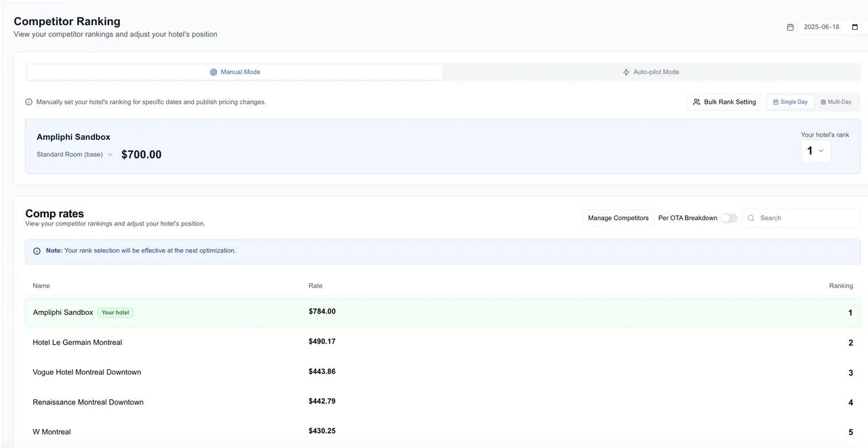The image size is (868, 448).
Task: Click the people icon on Bulk Rank Setting
Action: 696,102
